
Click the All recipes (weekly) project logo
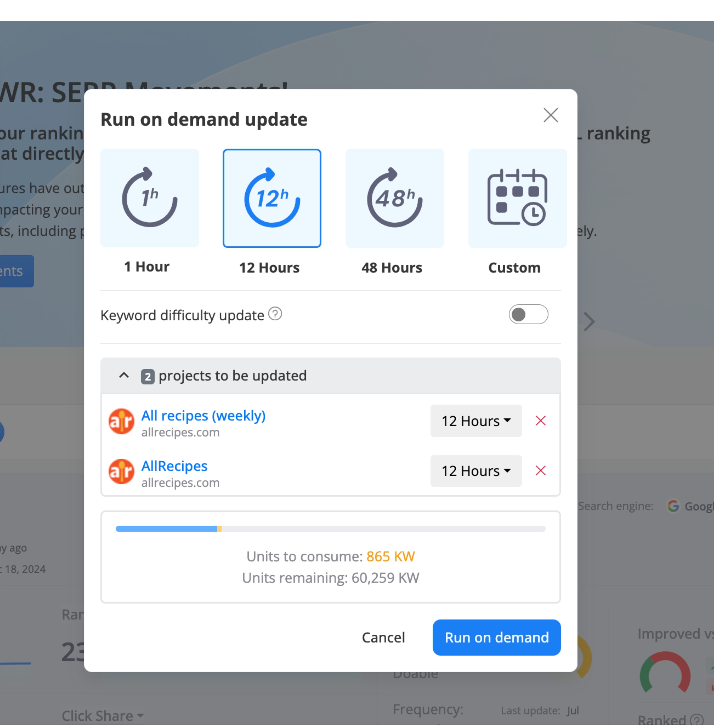(x=121, y=421)
